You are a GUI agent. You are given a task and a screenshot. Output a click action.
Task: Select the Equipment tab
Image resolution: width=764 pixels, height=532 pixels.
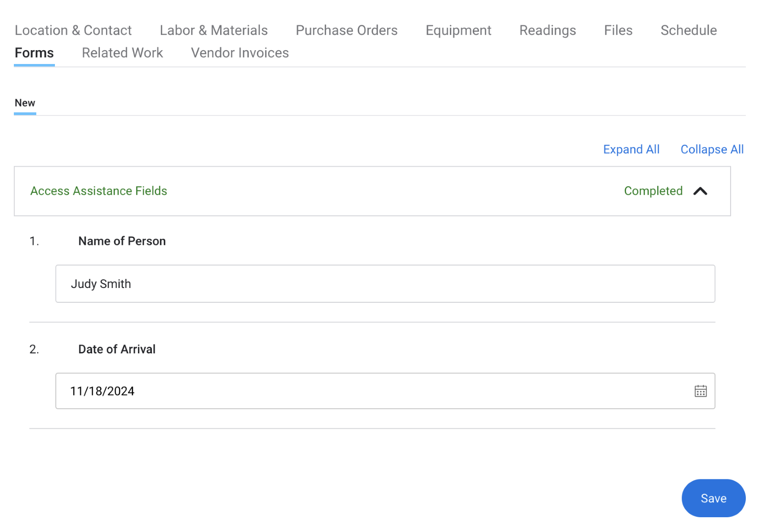458,30
